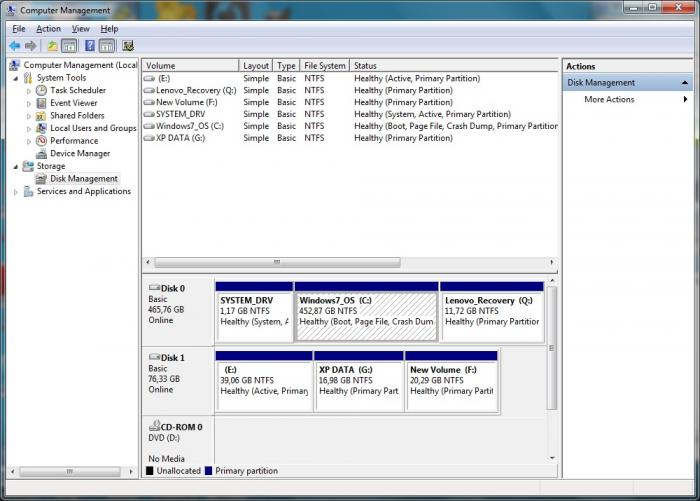Click drive icon of Lenovo_Recovery (Q:) row

click(x=149, y=91)
